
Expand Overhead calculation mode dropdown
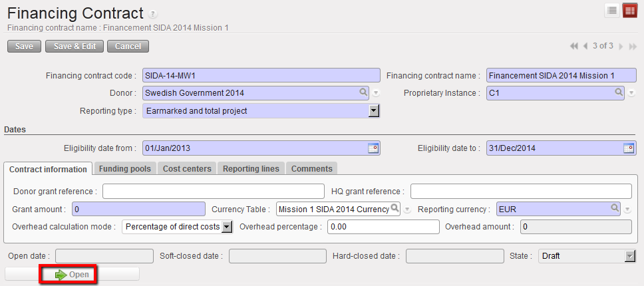pos(226,227)
